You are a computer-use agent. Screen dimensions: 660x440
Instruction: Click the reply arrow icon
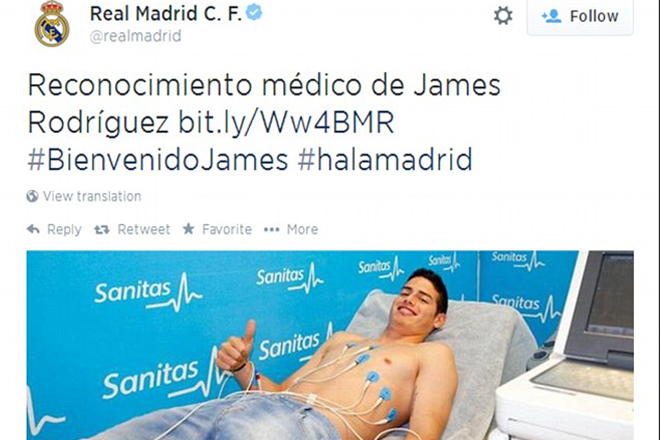pos(33,229)
